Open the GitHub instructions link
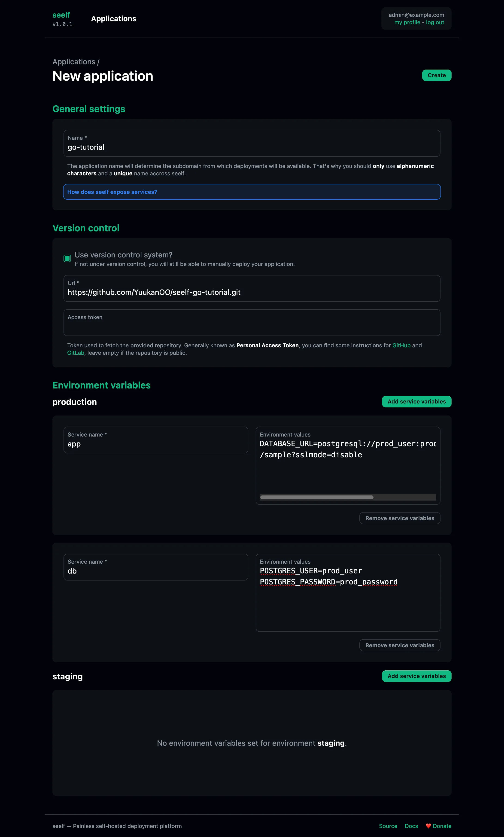 click(x=401, y=345)
